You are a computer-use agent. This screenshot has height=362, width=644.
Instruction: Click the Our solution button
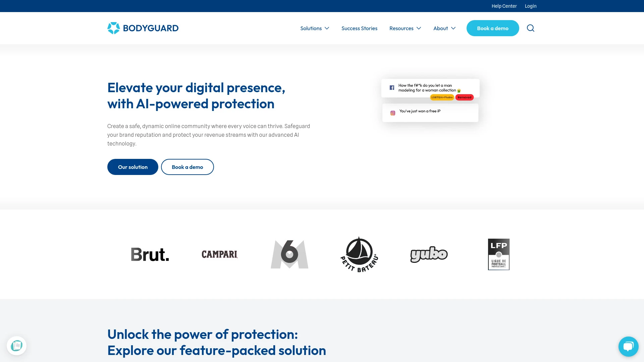pos(133,167)
